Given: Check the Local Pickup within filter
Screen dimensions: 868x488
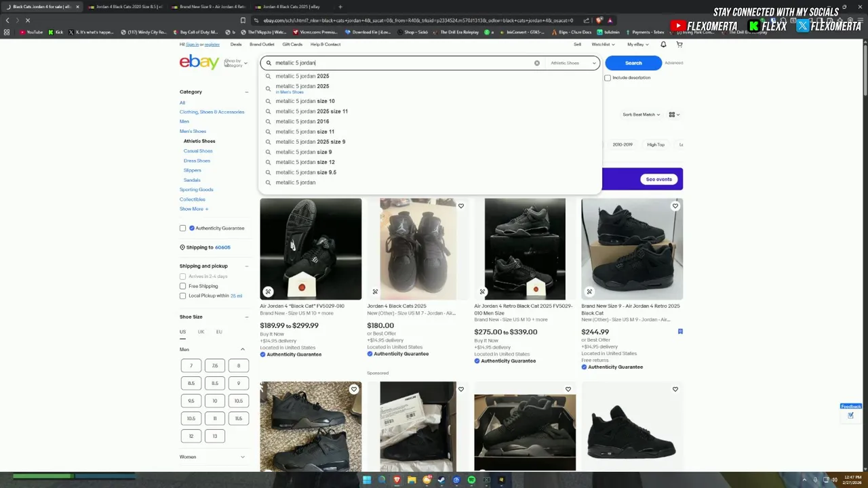Looking at the screenshot, I should pos(182,296).
